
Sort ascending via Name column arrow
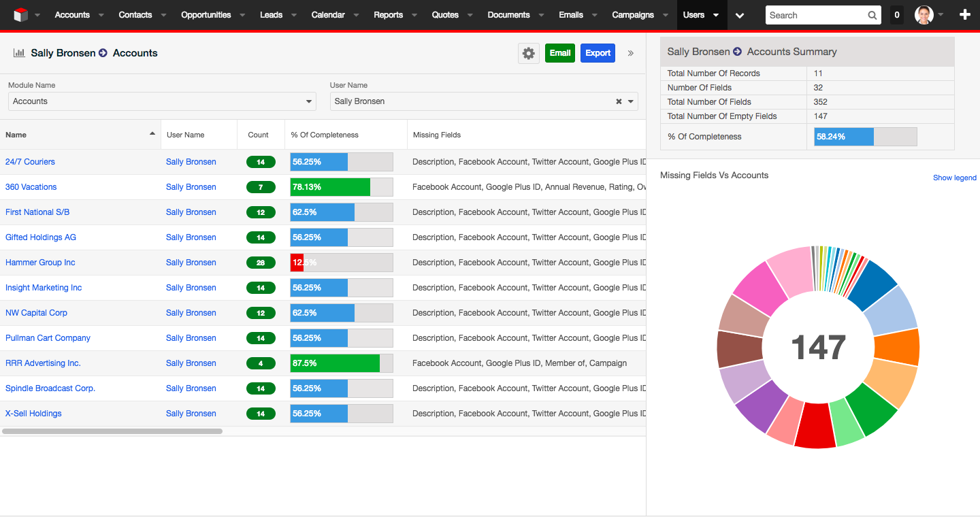(x=152, y=134)
